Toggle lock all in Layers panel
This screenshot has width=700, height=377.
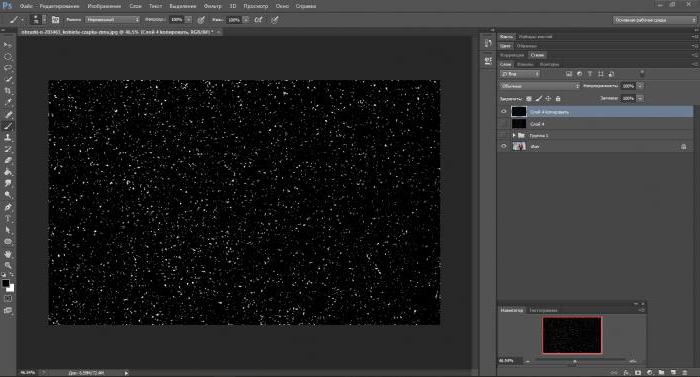[x=558, y=99]
